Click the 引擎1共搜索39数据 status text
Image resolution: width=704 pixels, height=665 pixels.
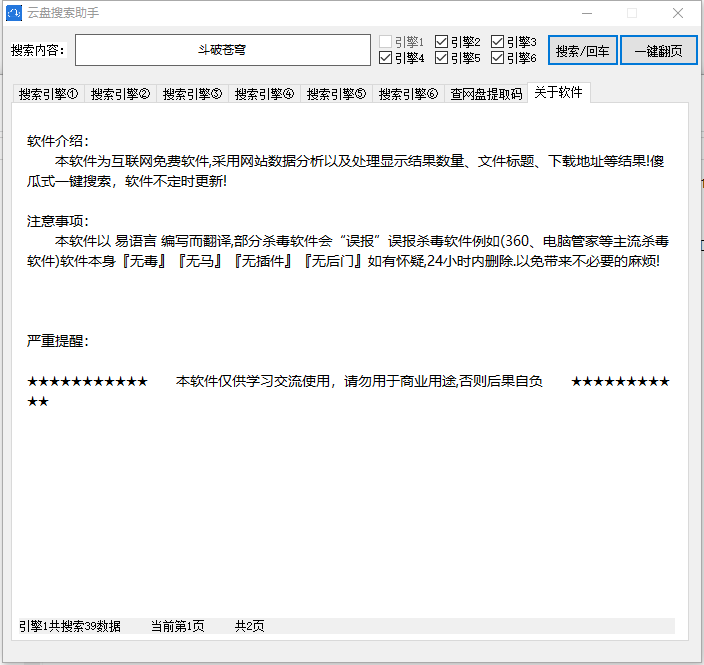tap(70, 626)
